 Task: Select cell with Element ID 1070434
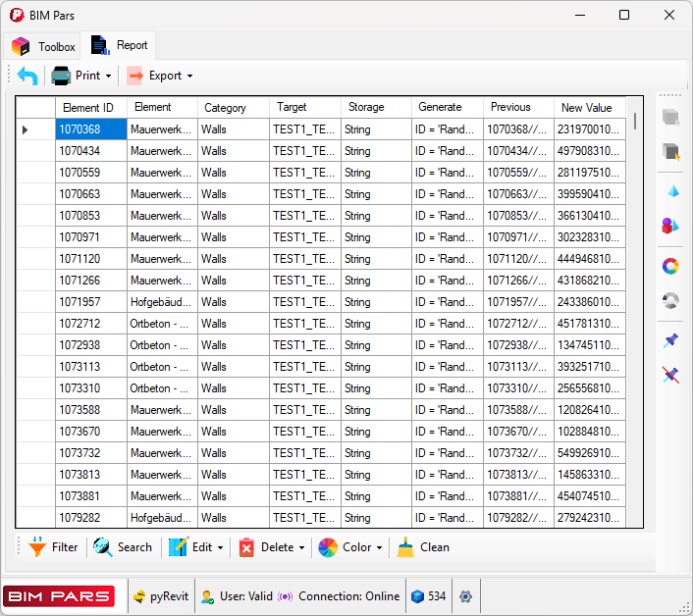pos(91,151)
